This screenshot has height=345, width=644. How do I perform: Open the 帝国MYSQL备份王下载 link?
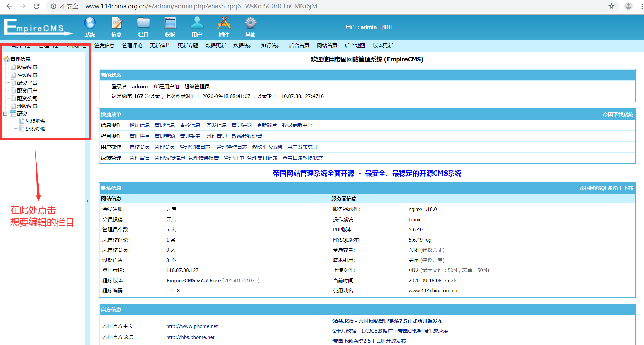pos(606,188)
